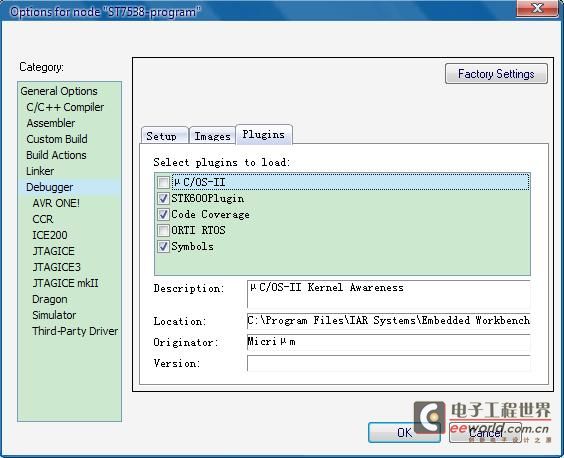The image size is (564, 458).
Task: Switch to the Images tab
Action: tap(212, 136)
